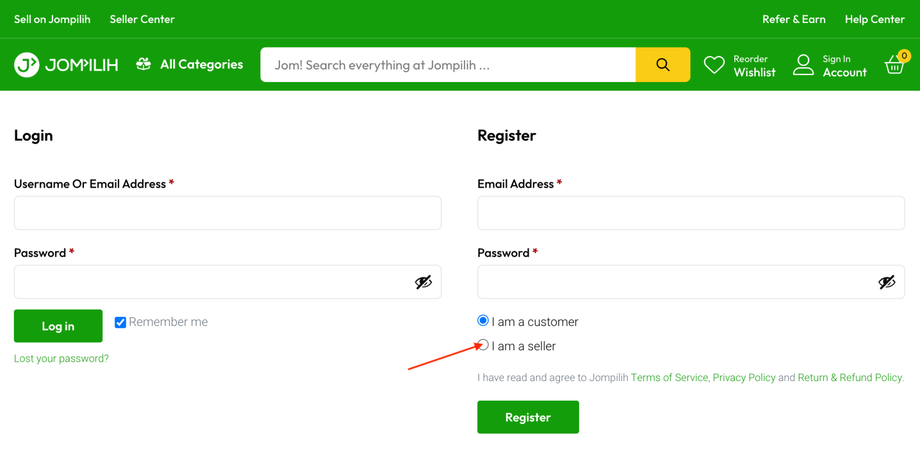This screenshot has width=920, height=454.
Task: Open the Lost your password link
Action: pyautogui.click(x=61, y=358)
